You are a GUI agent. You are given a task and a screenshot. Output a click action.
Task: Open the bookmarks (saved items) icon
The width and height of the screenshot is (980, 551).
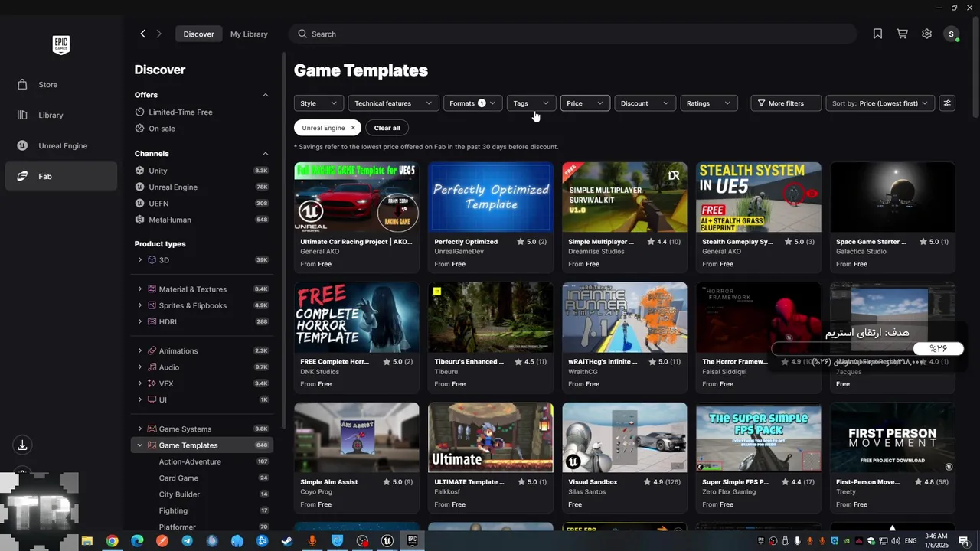pyautogui.click(x=877, y=34)
